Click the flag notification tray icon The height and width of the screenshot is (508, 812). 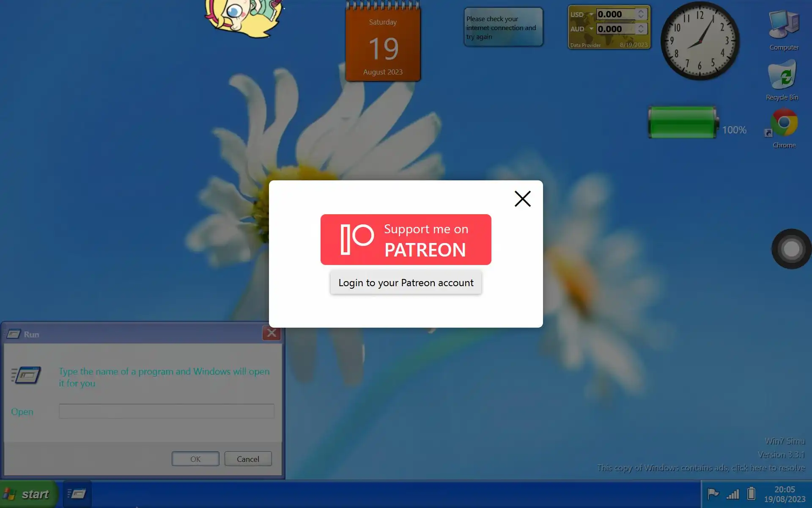(713, 494)
